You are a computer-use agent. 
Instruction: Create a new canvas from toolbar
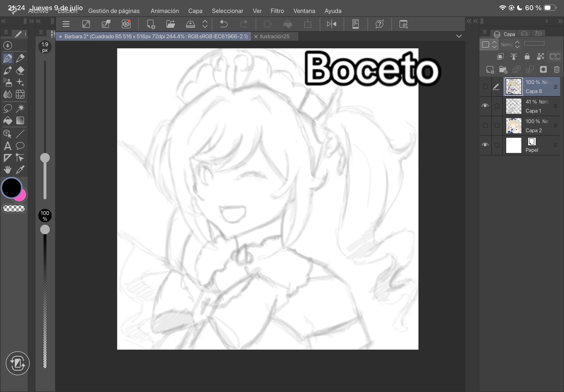[151, 24]
